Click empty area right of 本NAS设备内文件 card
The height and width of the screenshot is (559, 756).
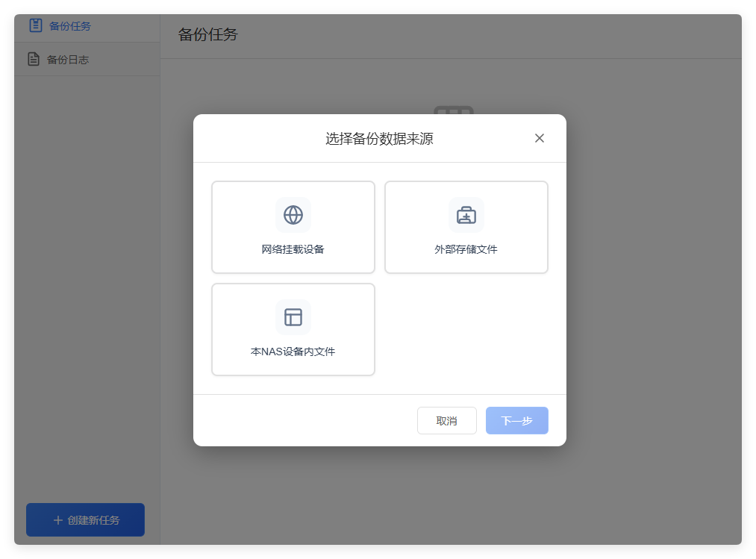466,330
